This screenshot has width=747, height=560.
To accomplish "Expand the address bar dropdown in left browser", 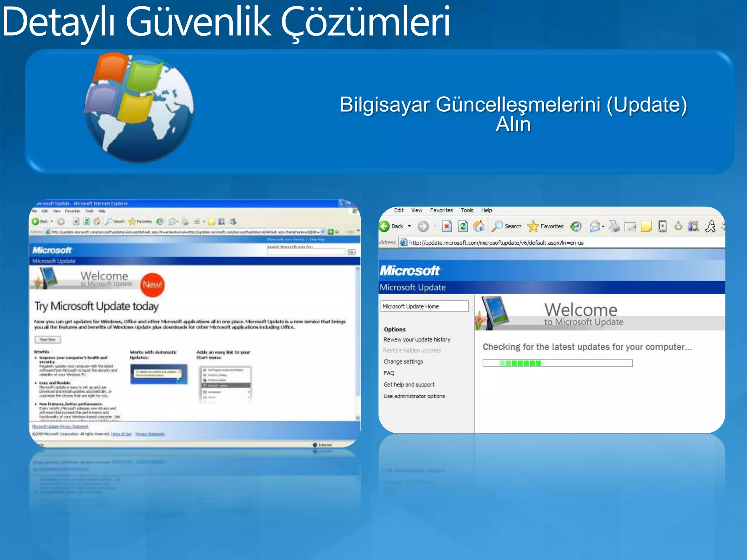I will point(322,232).
